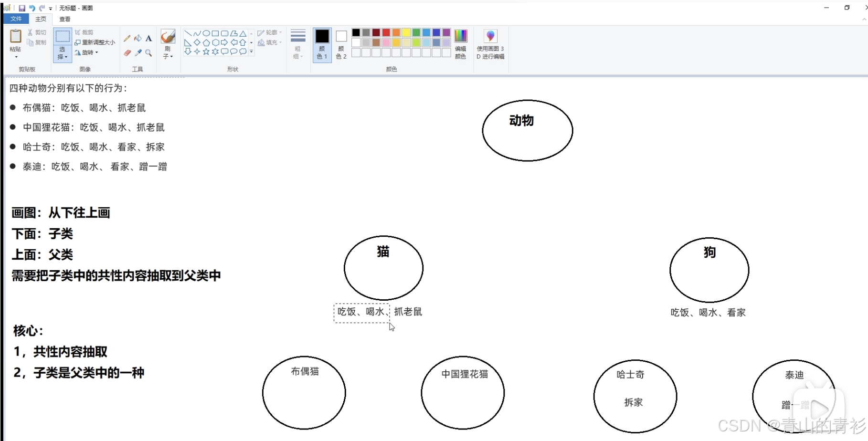Select the Curve shape

click(x=197, y=33)
